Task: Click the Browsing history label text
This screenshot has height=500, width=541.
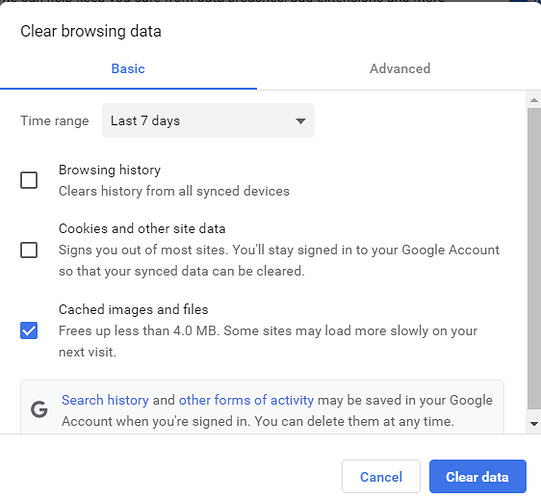Action: [x=109, y=170]
